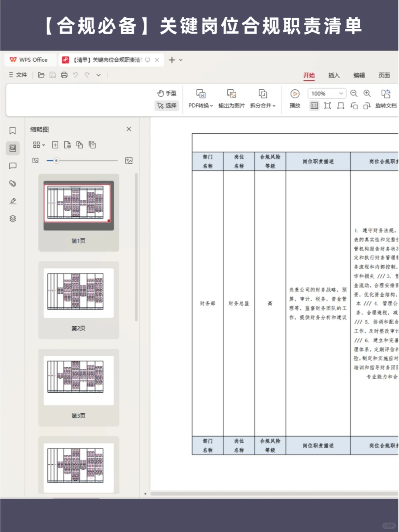Switch to the 选择 select tool
Screen dimensions: 399x532
point(167,106)
